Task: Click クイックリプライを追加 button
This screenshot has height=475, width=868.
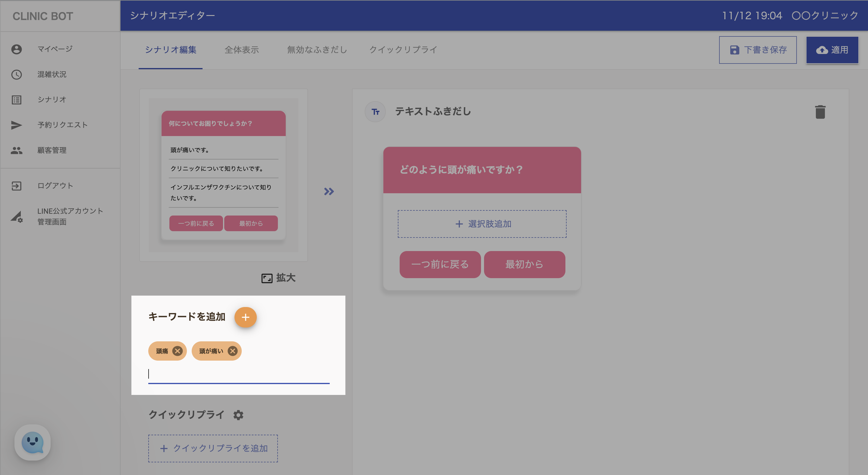Action: [213, 449]
